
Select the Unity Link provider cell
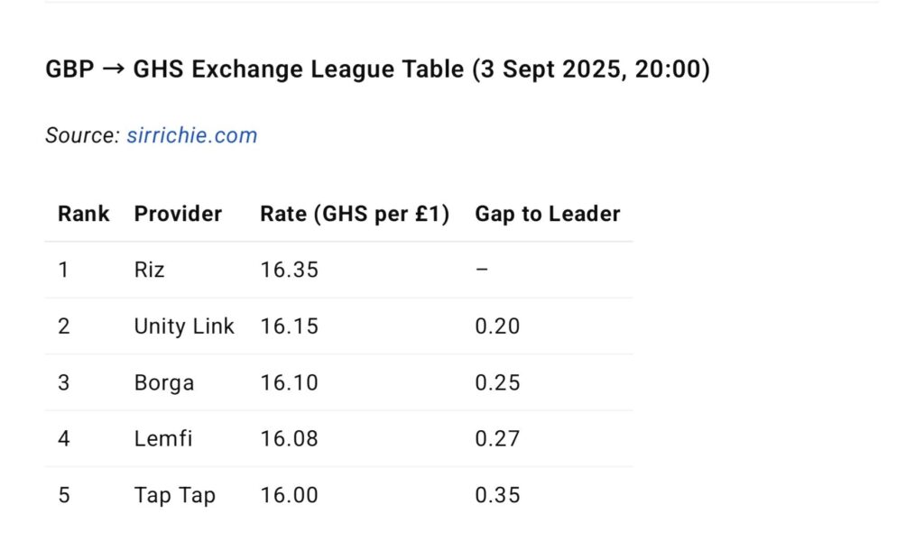click(x=184, y=326)
